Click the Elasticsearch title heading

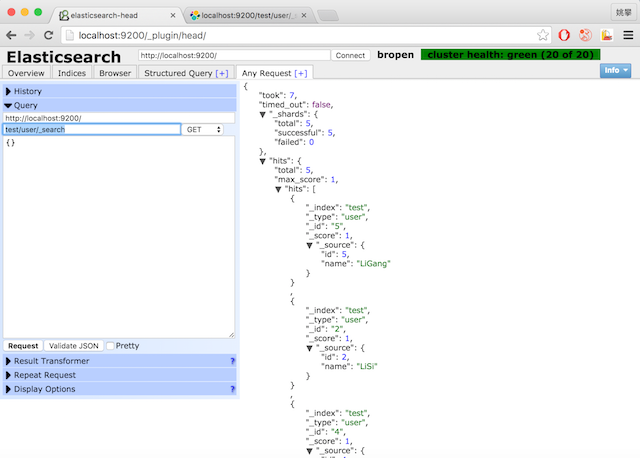64,57
